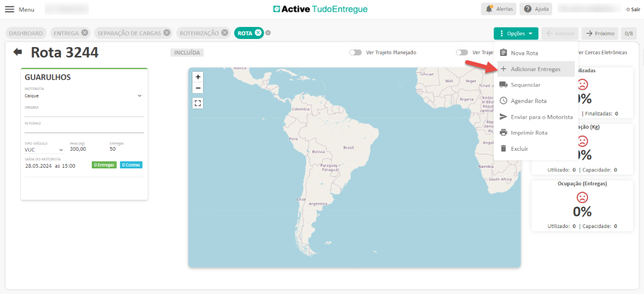Viewport: 644px width, 294px height.
Task: Close the SEPARAÇÃO DE CARGAS tab
Action: [166, 33]
